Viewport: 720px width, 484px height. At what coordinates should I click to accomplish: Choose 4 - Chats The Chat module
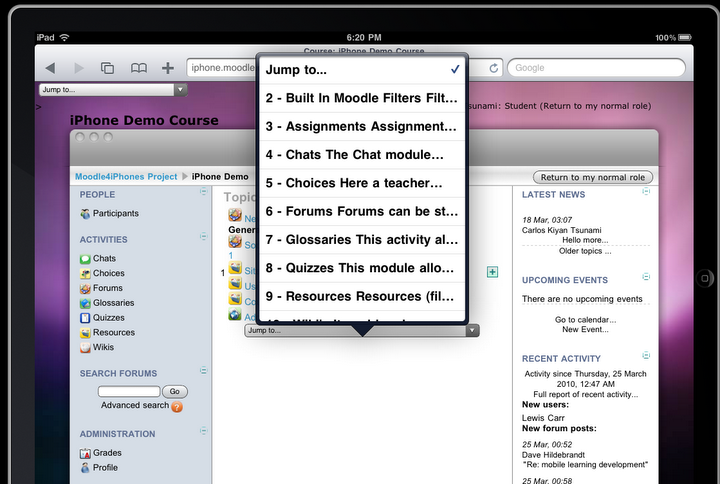[x=363, y=155]
